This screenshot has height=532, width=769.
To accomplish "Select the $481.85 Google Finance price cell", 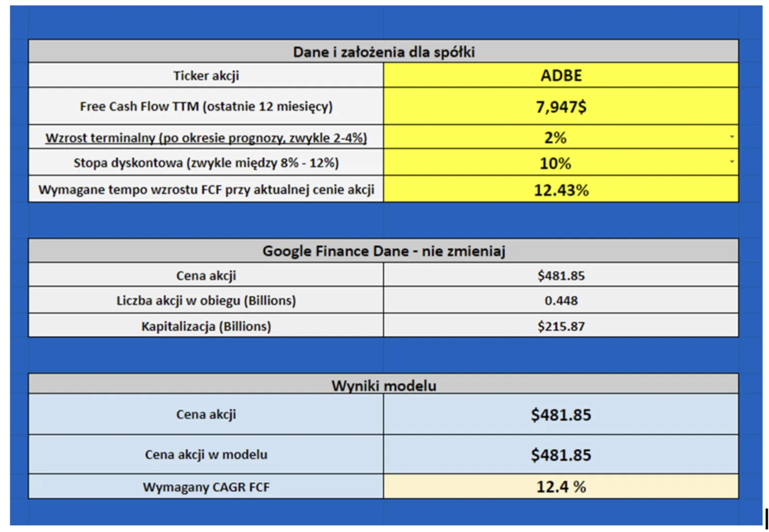I will [561, 275].
